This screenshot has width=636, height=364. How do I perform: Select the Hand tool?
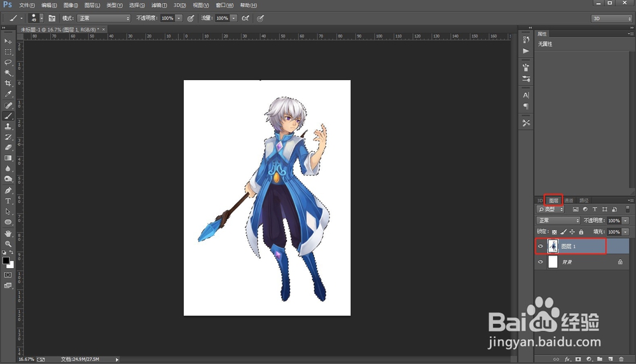[x=8, y=234]
